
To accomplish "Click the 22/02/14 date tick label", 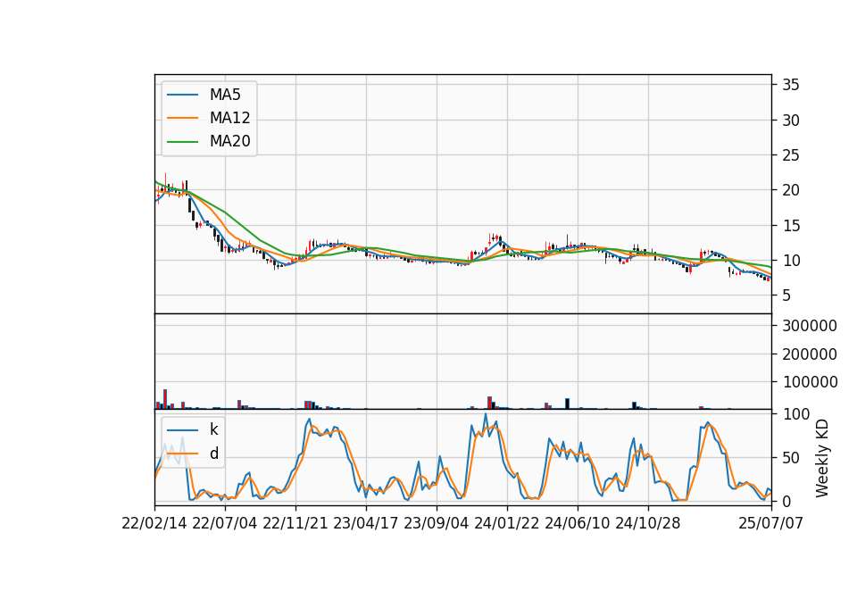I will coord(154,523).
